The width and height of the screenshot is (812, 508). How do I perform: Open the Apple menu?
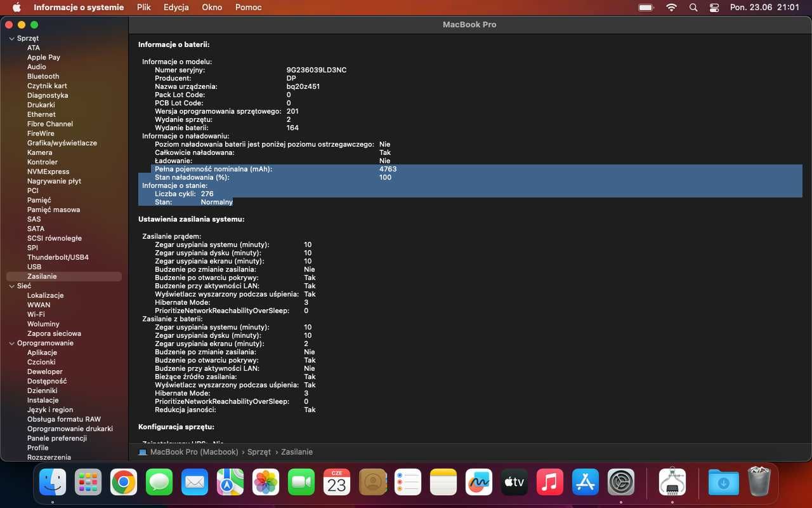16,8
